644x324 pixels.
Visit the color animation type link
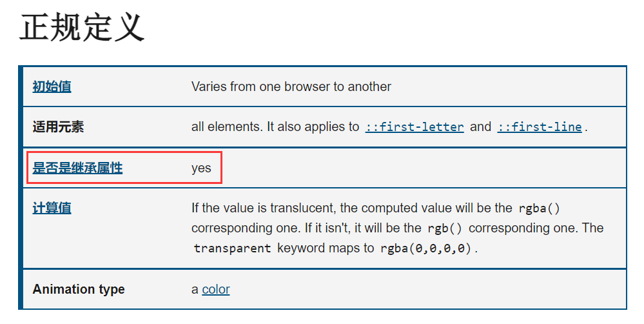pos(215,289)
